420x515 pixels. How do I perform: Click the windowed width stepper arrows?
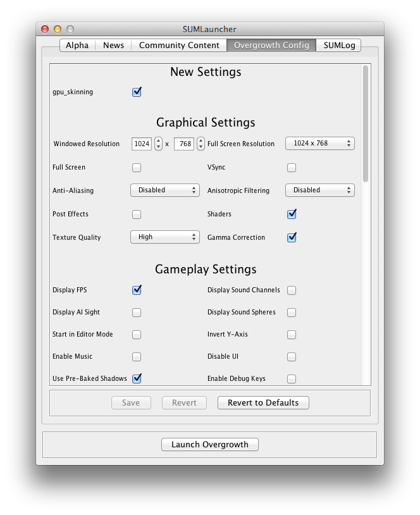click(158, 144)
